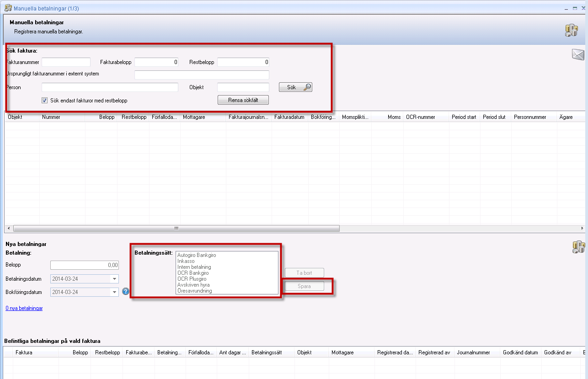Minimize the Manuella betalningar window
588x379 pixels.
coord(566,8)
